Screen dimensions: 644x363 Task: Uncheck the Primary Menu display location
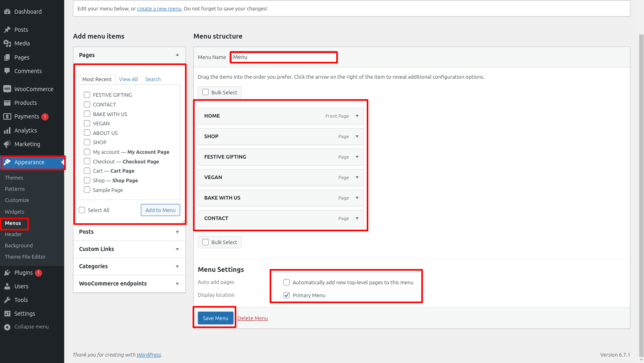tap(286, 295)
